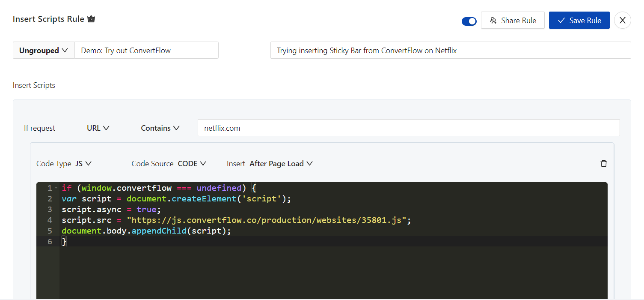Viewport: 644px width, 300px height.
Task: Click line number 6 in the editor gutter
Action: point(50,242)
